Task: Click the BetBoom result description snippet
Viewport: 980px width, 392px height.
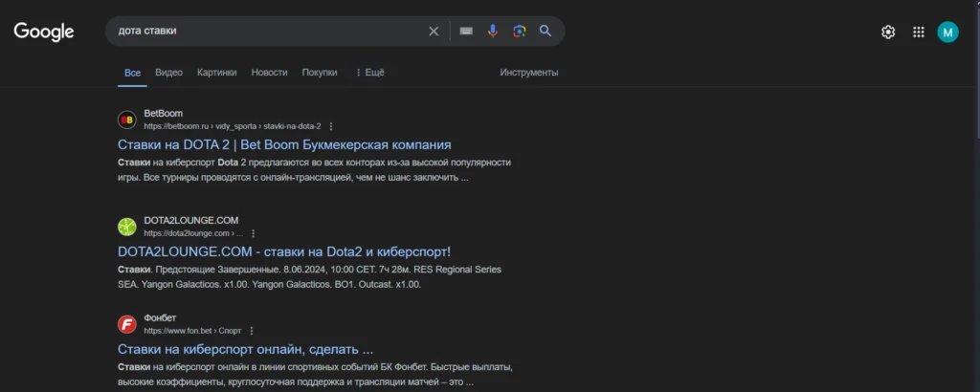Action: click(314, 170)
